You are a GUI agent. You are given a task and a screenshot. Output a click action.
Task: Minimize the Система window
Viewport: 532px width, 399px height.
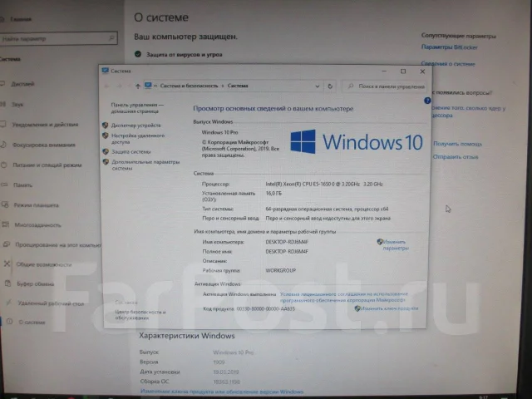click(x=384, y=71)
